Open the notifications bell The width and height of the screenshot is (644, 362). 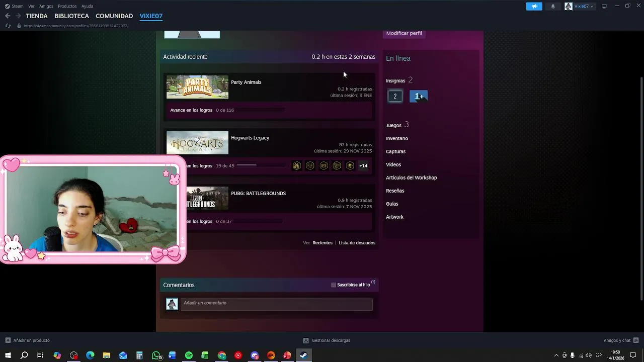553,6
